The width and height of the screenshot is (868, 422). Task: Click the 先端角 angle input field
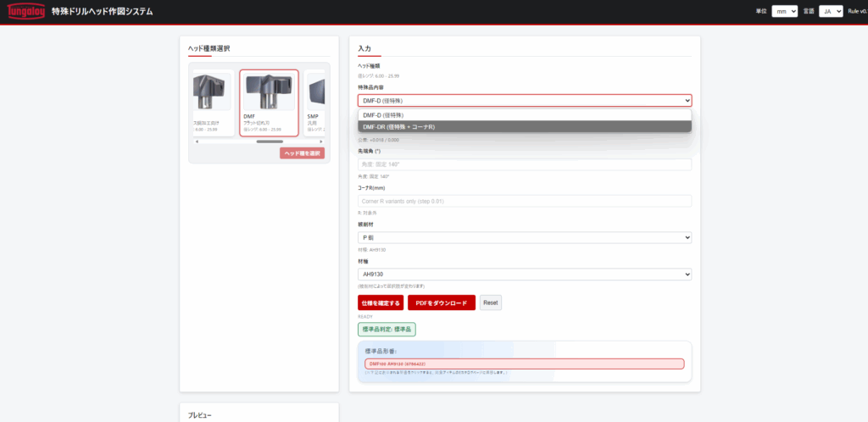[525, 164]
